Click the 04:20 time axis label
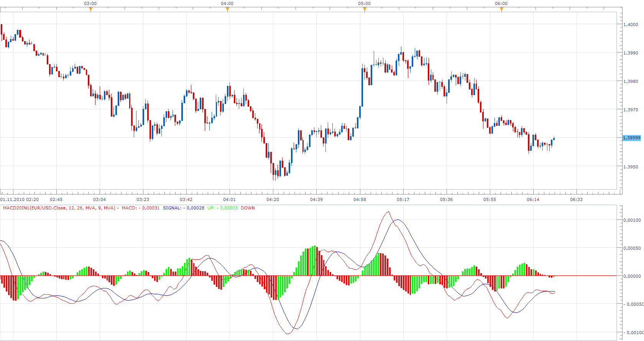 click(273, 199)
